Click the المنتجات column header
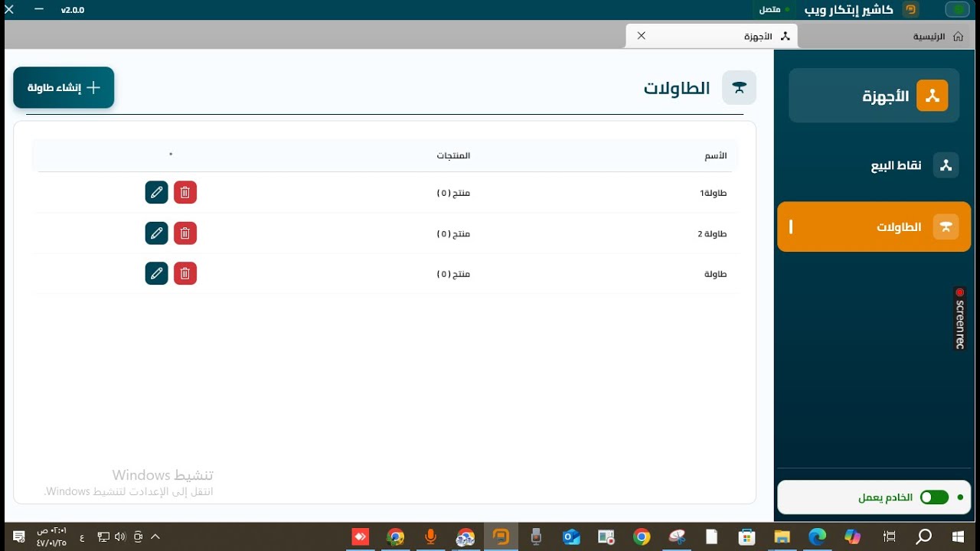980x551 pixels. coord(453,155)
